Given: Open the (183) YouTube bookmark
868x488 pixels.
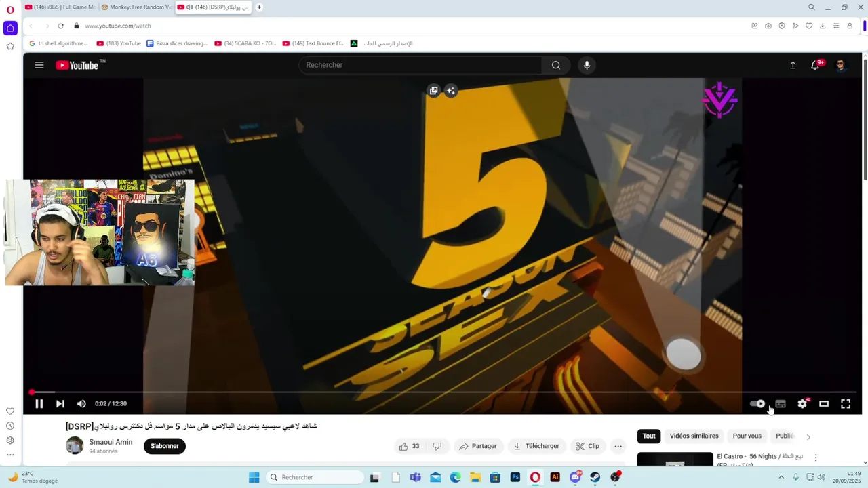Looking at the screenshot, I should [119, 43].
